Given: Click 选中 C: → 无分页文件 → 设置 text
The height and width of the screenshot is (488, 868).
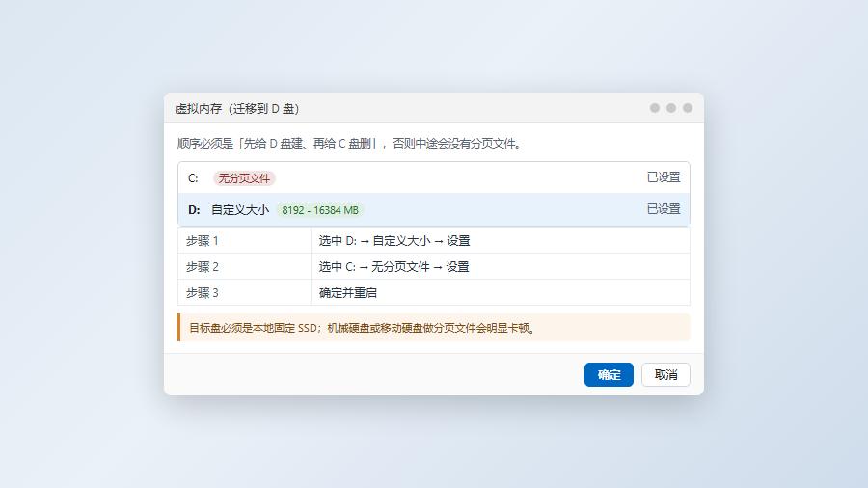Looking at the screenshot, I should (x=393, y=267).
